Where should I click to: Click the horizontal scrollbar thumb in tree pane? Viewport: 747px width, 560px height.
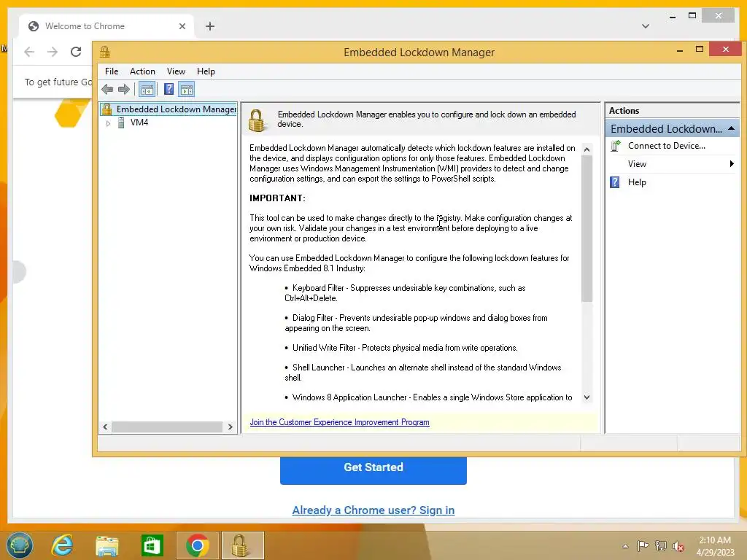[167, 427]
